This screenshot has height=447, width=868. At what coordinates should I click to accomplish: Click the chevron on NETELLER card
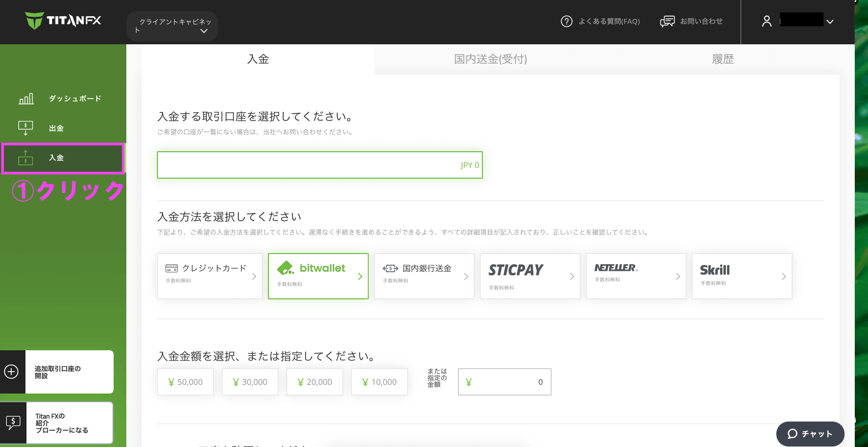click(678, 276)
